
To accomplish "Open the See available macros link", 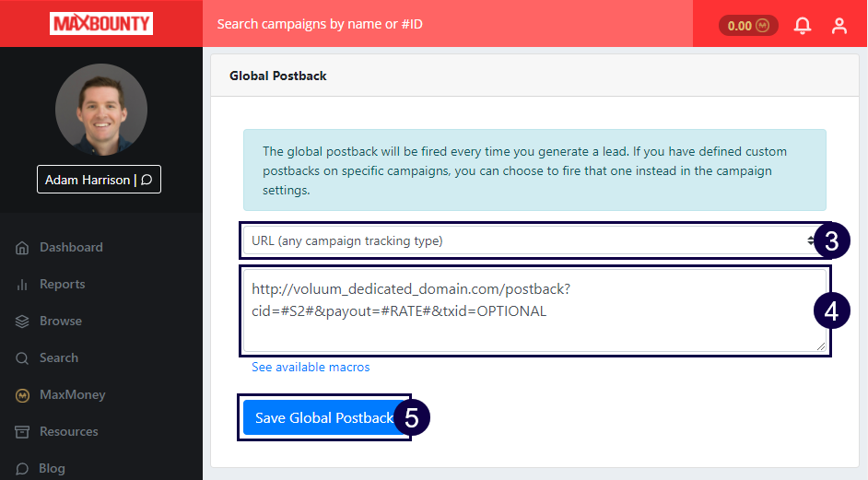I will [311, 368].
